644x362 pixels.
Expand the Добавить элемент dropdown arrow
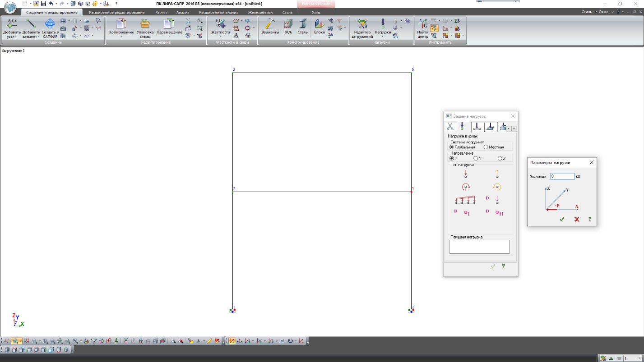(39, 37)
